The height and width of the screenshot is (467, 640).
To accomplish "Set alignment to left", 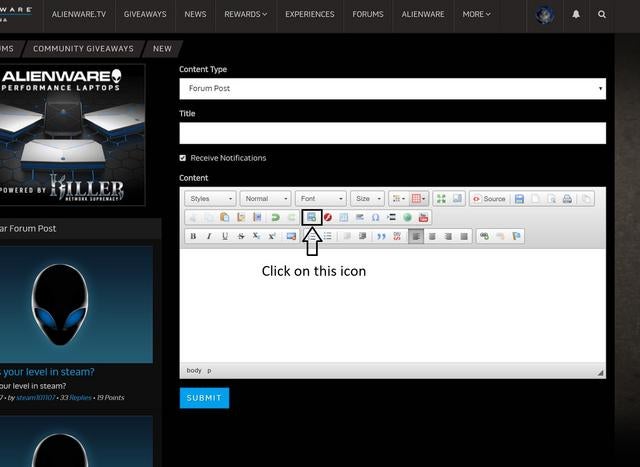I will [416, 236].
